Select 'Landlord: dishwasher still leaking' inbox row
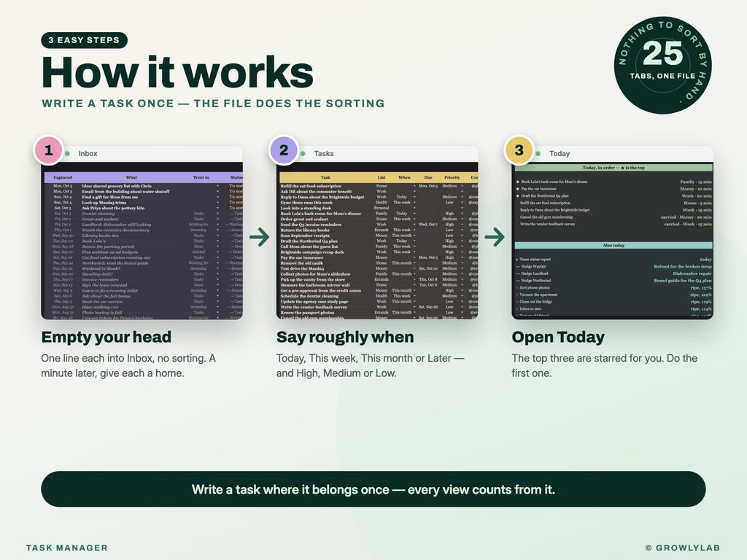 (x=116, y=225)
